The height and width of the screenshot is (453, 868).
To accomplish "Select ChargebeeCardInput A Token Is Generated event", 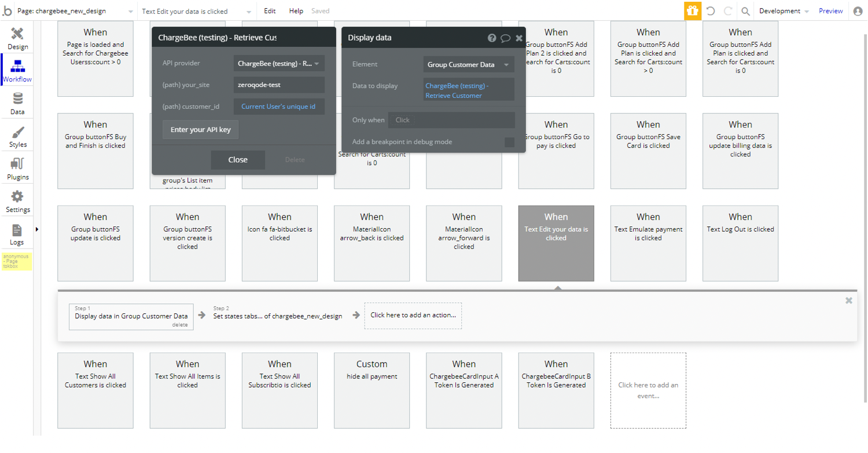I will [x=464, y=390].
